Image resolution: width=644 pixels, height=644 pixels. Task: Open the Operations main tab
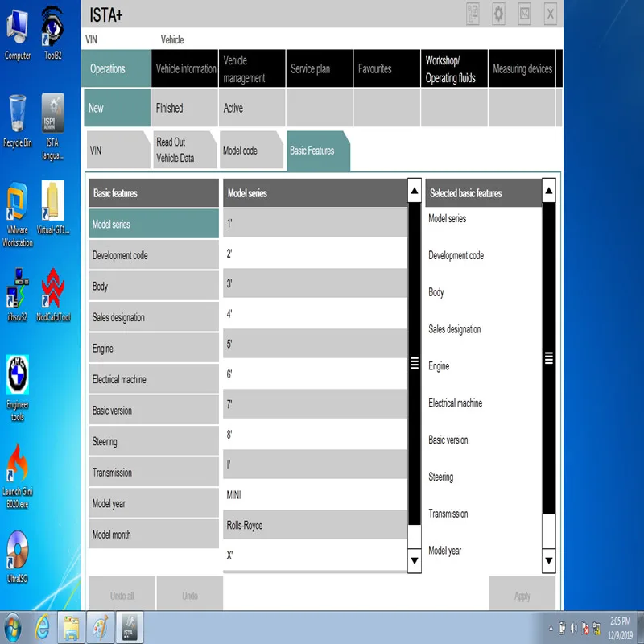click(x=116, y=68)
